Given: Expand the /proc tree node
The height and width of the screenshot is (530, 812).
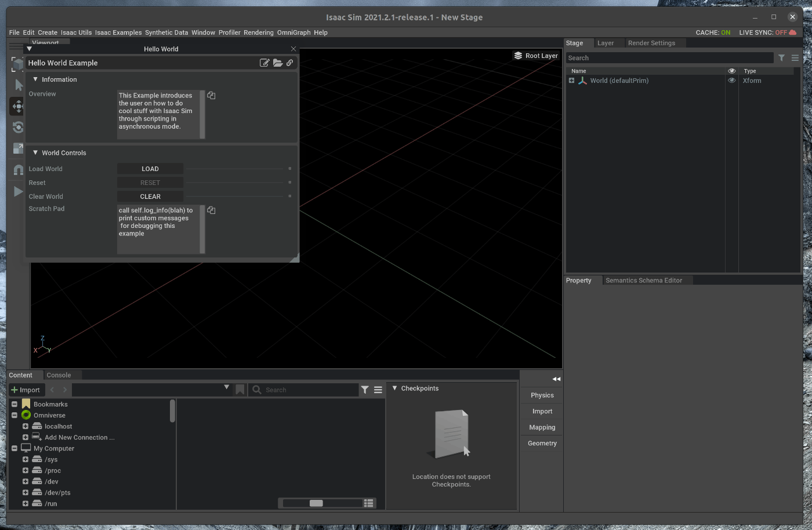Looking at the screenshot, I should click(25, 470).
